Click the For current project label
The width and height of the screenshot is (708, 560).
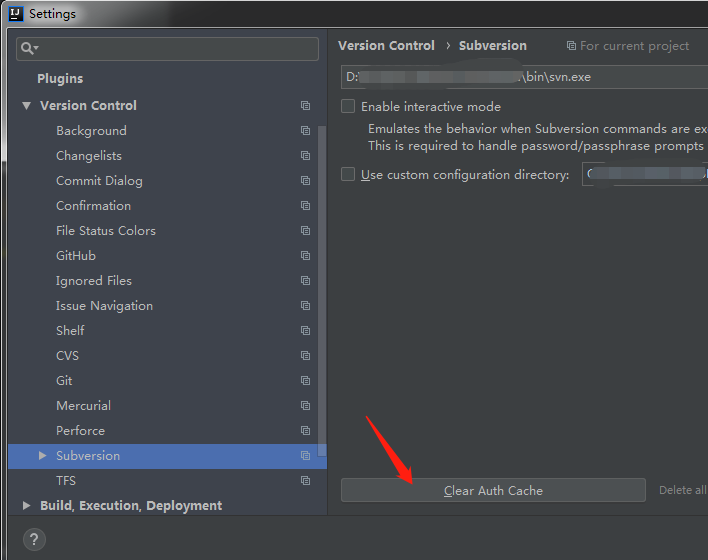(634, 46)
